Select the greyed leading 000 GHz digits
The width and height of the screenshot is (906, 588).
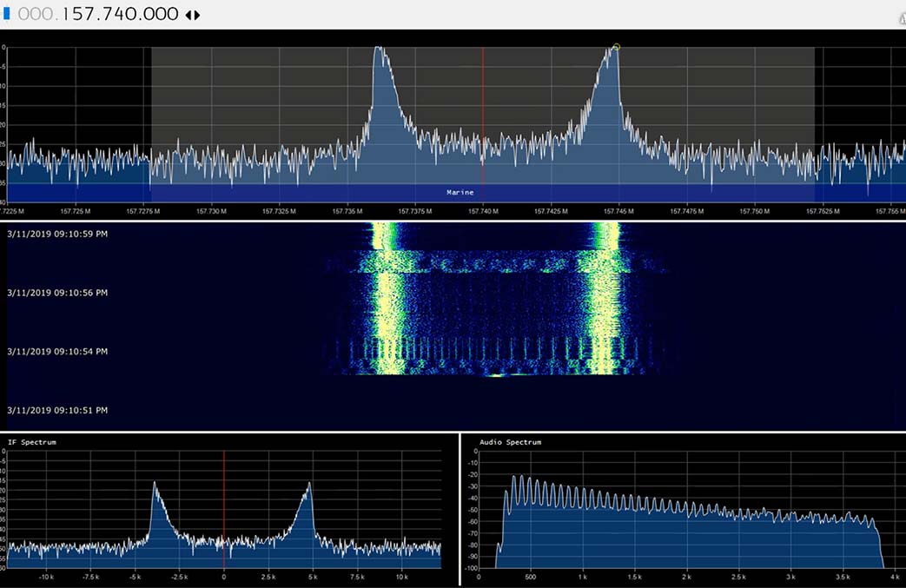[36, 14]
